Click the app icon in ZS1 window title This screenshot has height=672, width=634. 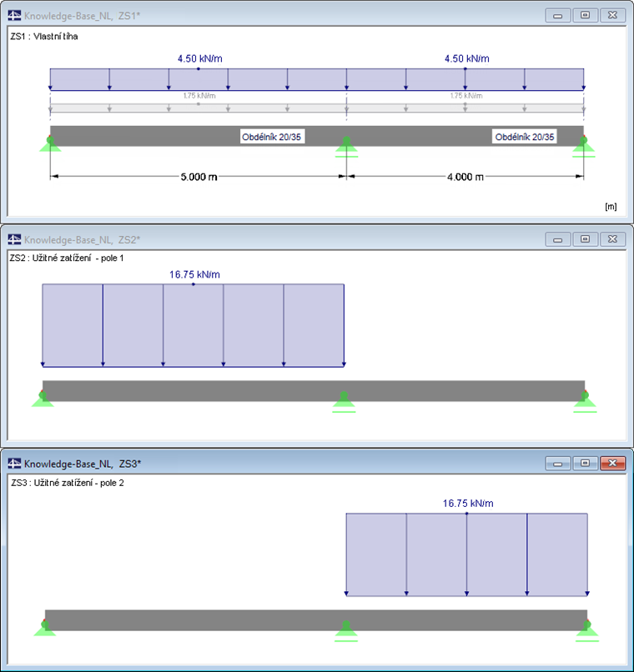(14, 16)
